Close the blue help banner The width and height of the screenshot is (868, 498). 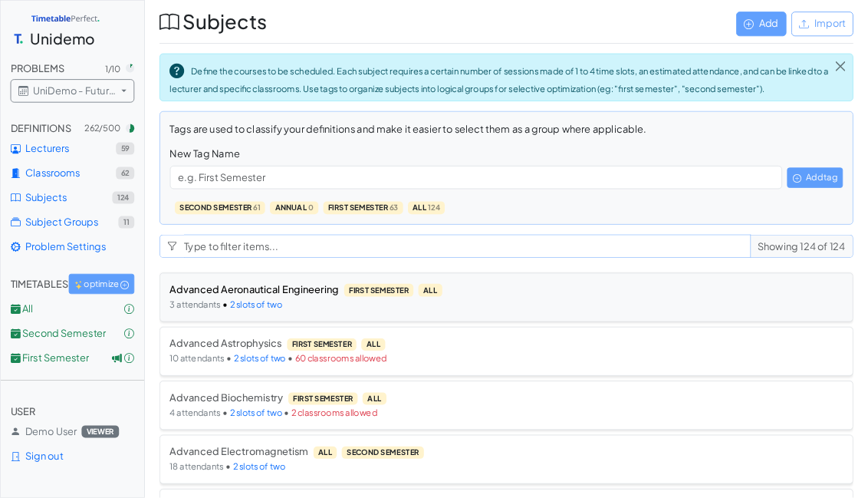coord(840,67)
